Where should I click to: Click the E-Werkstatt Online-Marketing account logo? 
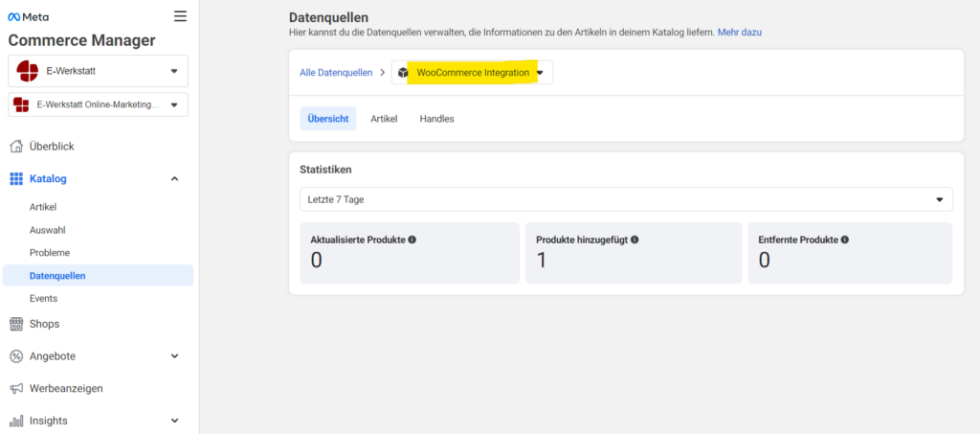click(x=21, y=104)
